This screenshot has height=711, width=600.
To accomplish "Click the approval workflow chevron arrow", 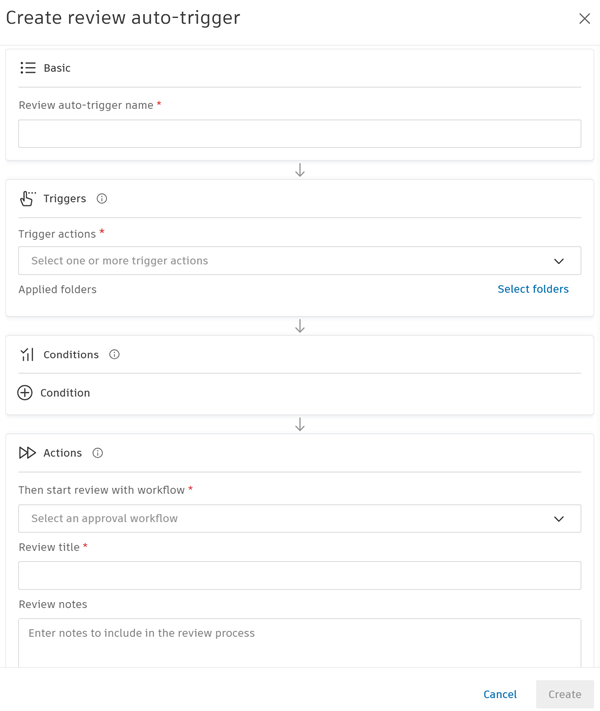I will (559, 519).
